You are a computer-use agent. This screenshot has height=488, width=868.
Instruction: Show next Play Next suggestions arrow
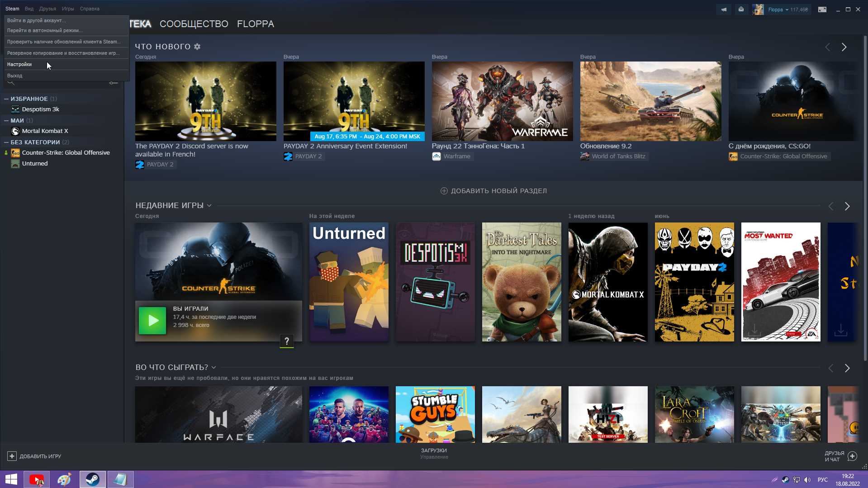[x=847, y=368]
